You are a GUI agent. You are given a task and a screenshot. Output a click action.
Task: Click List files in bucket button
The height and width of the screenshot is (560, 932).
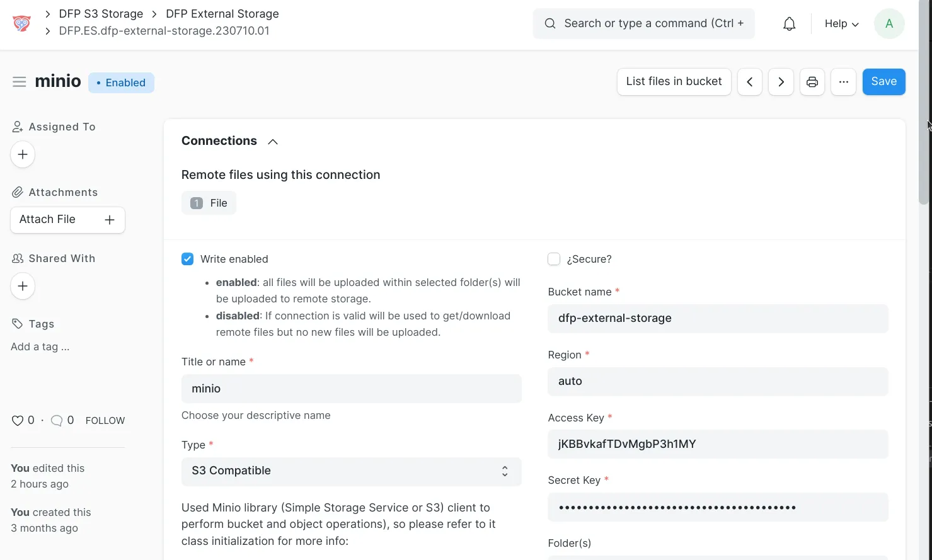click(674, 82)
